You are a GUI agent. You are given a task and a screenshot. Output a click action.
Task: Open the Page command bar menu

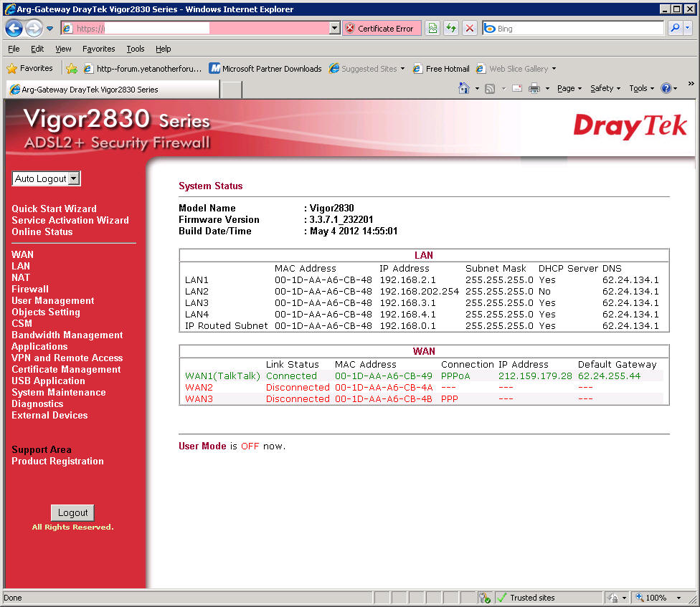point(569,88)
